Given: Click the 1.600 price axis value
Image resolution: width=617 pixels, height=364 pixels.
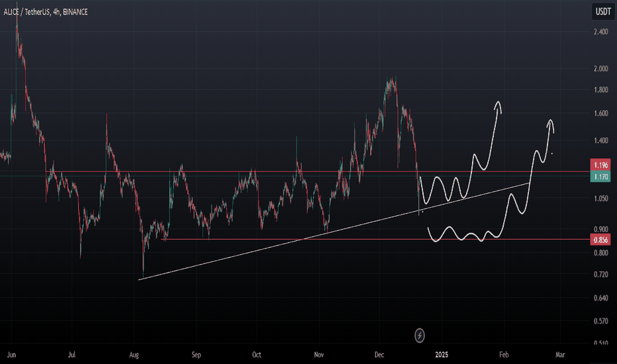Looking at the screenshot, I should (x=601, y=114).
